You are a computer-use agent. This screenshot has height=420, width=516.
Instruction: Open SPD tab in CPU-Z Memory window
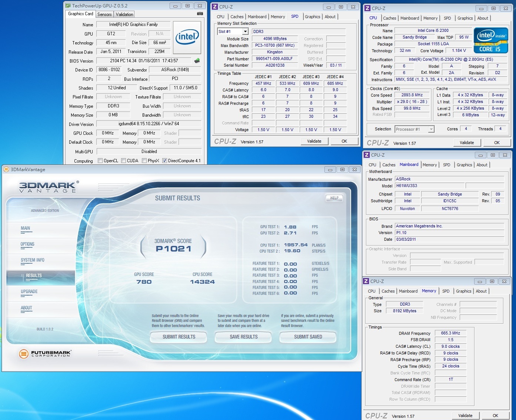click(x=446, y=291)
